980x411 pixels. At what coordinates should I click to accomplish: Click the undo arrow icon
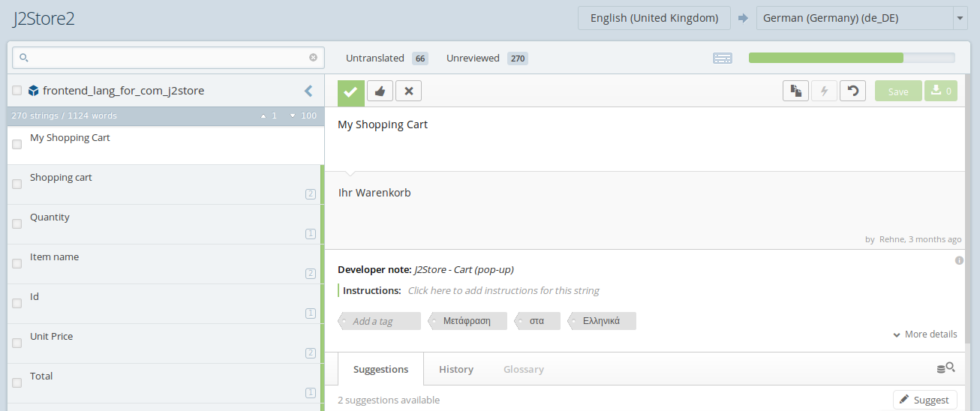[852, 91]
